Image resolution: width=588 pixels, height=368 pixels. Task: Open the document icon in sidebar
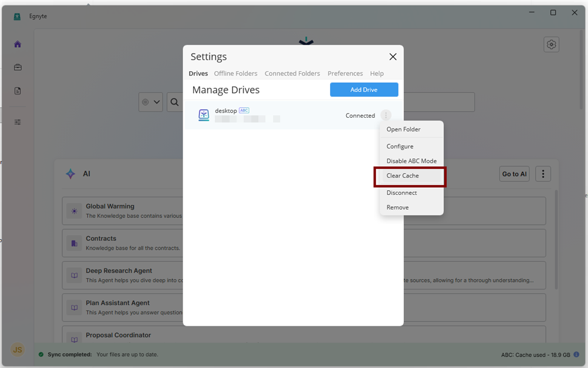18,91
